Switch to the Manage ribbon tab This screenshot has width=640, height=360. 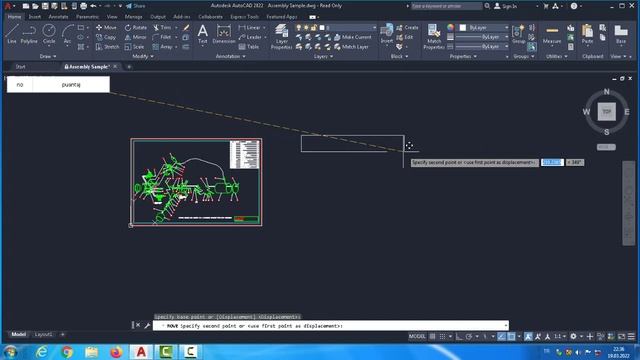133,17
